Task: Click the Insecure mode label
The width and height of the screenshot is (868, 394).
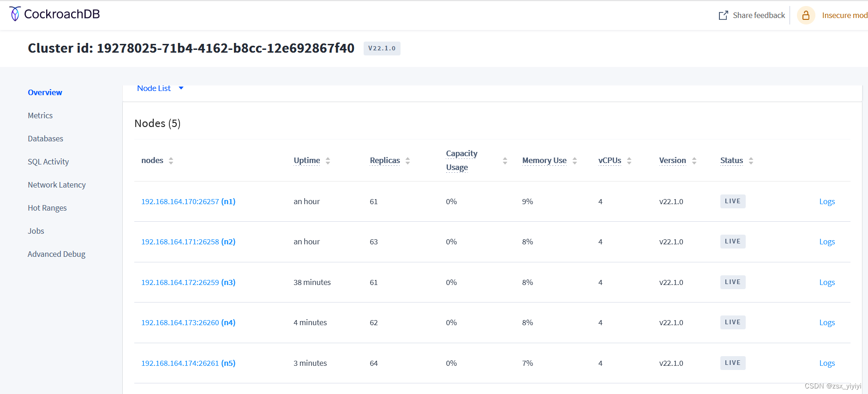Action: tap(844, 15)
